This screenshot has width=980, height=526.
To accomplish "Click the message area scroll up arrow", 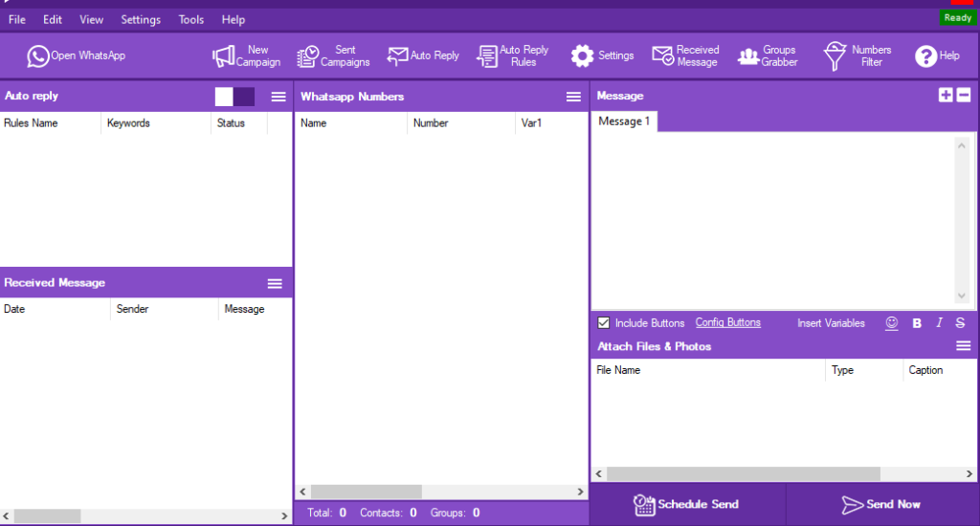I will pos(962,145).
